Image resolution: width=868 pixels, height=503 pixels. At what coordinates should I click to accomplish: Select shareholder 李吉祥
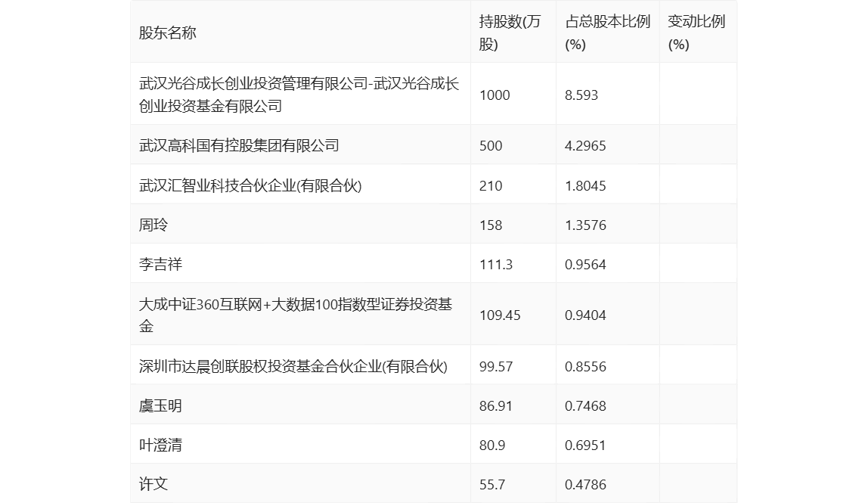pyautogui.click(x=160, y=264)
